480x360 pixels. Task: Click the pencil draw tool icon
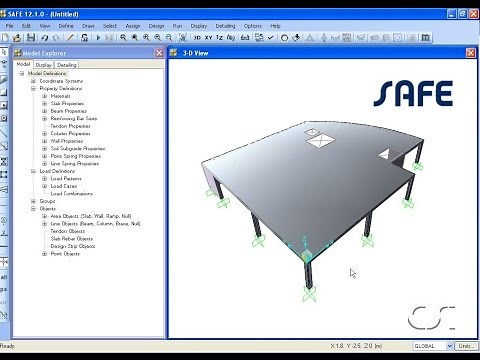click(70, 38)
